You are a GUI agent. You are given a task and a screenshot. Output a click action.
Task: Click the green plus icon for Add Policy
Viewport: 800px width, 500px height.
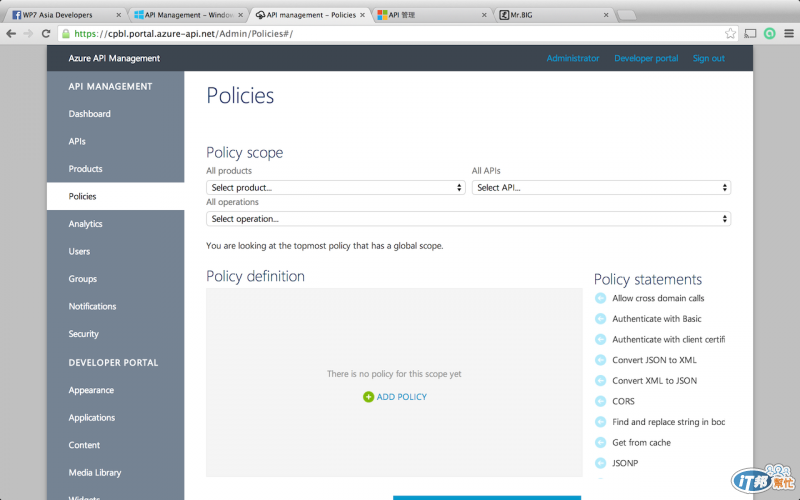tap(368, 397)
